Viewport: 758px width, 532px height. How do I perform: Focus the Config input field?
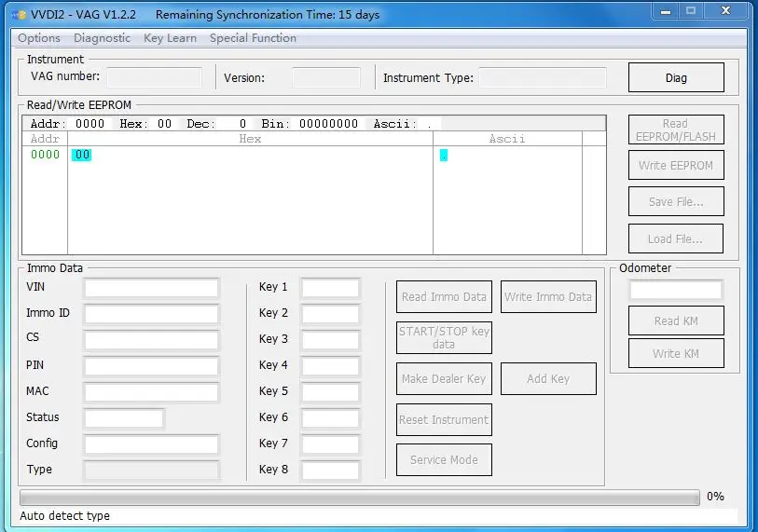[x=151, y=444]
